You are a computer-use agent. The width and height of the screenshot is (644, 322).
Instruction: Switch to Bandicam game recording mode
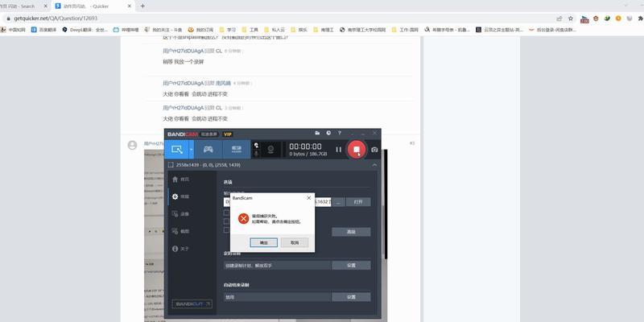tap(208, 150)
